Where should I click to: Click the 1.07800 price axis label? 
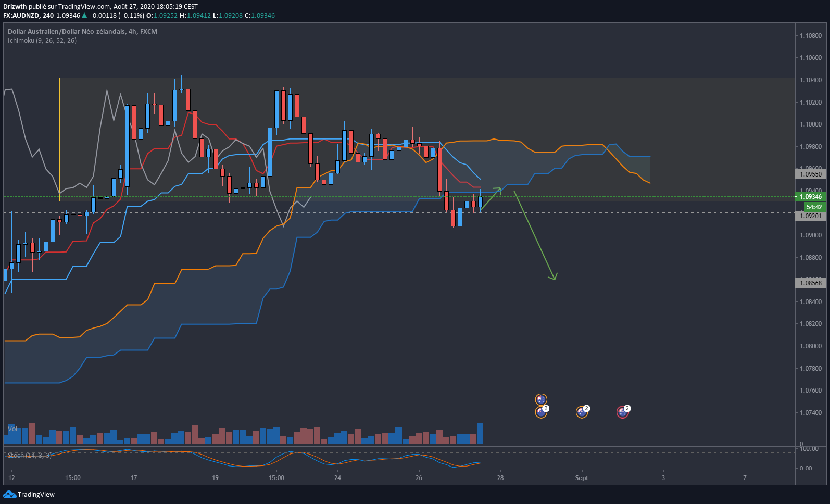811,369
